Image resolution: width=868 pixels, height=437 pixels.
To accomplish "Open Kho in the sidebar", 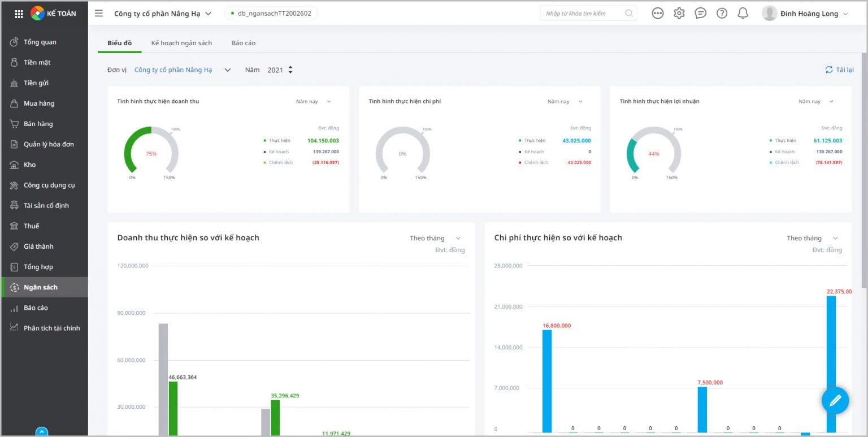I will pyautogui.click(x=29, y=165).
